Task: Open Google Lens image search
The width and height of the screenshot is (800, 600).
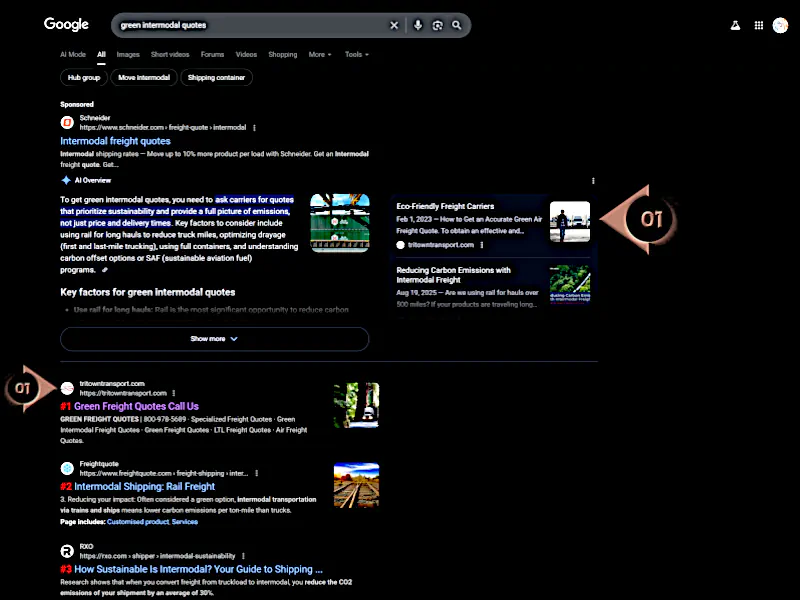Action: click(437, 25)
